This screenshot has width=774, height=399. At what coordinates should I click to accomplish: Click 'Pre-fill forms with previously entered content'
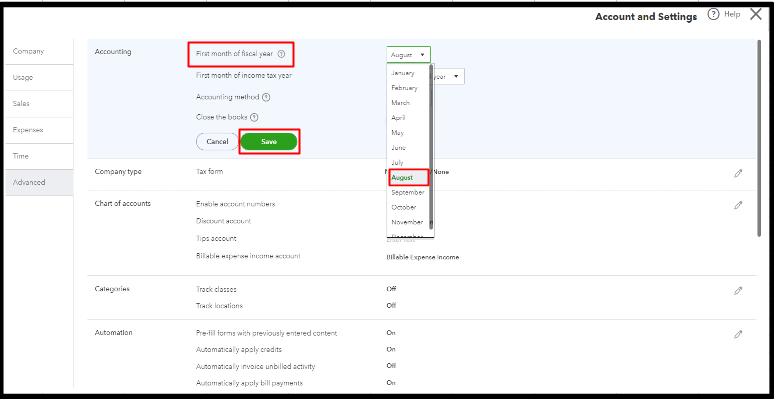[267, 333]
